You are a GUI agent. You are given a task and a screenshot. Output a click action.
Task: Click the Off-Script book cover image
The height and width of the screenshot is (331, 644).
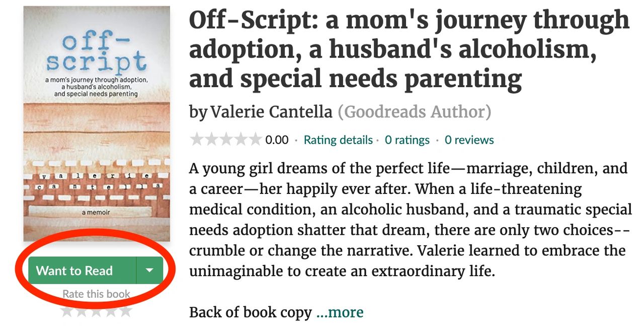click(x=97, y=123)
